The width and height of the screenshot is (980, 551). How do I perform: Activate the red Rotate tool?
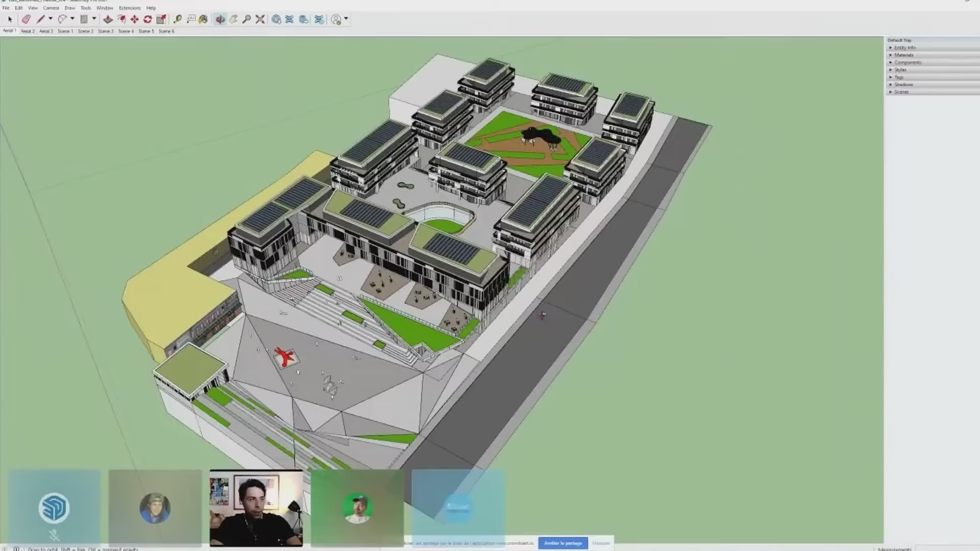pyautogui.click(x=148, y=19)
